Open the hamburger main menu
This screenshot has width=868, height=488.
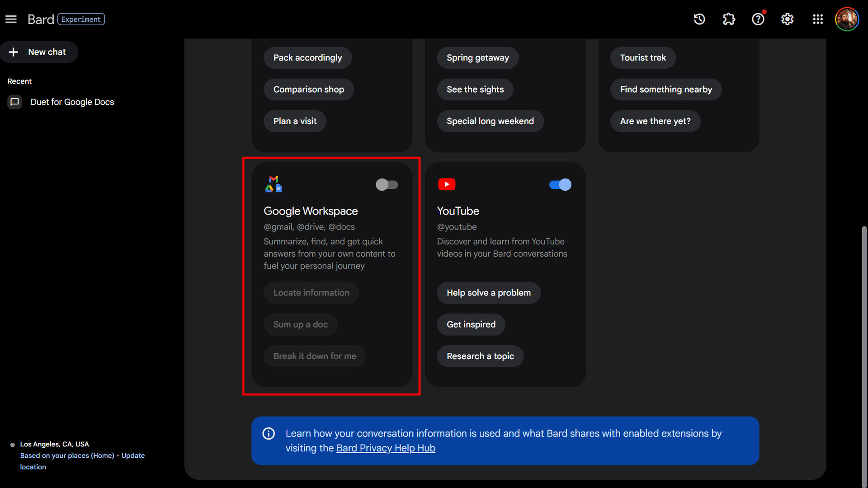(11, 19)
